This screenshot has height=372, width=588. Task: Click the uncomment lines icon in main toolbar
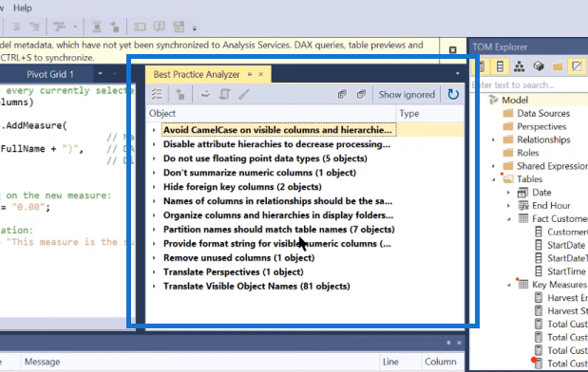click(34, 27)
